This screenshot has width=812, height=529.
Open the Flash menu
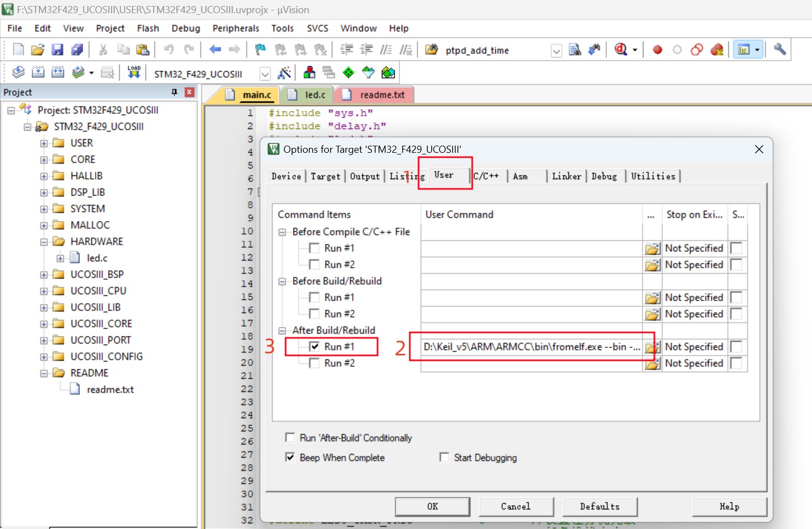pyautogui.click(x=148, y=28)
